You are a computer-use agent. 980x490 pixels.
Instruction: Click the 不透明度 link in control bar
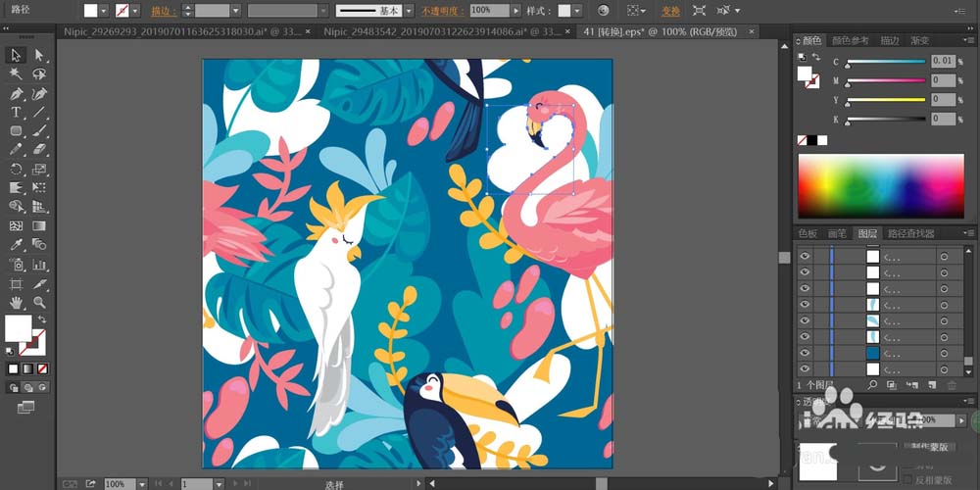click(443, 11)
